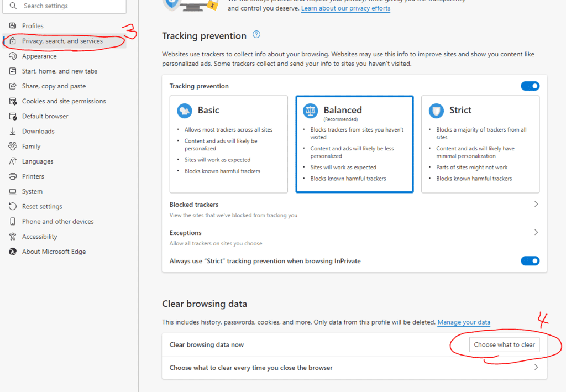The image size is (566, 392).
Task: Open the Exceptions chevron
Action: pos(536,233)
